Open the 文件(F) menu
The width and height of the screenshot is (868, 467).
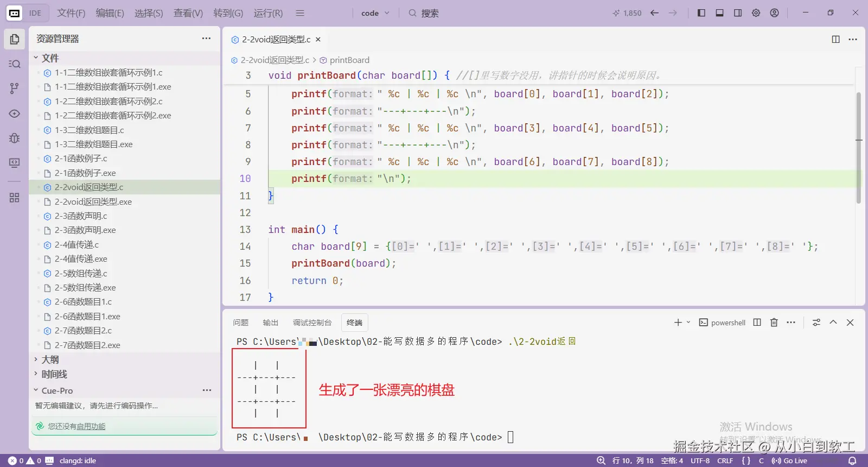click(x=71, y=13)
